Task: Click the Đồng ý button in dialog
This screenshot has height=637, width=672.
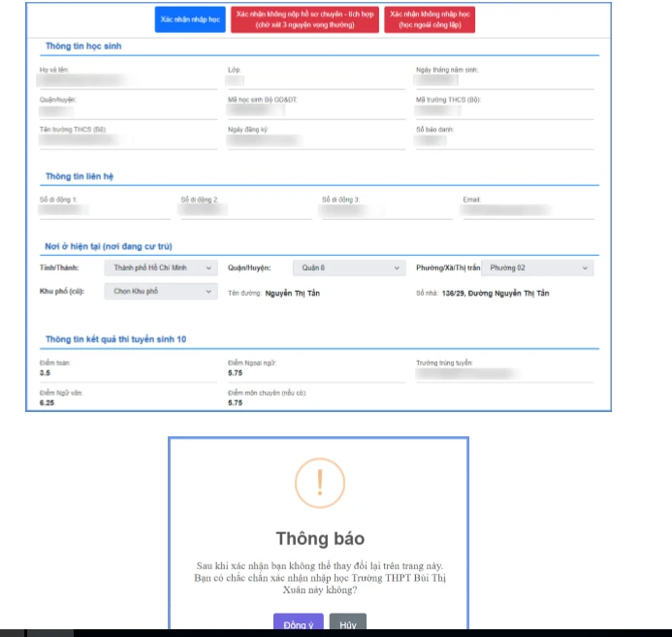Action: tap(299, 624)
